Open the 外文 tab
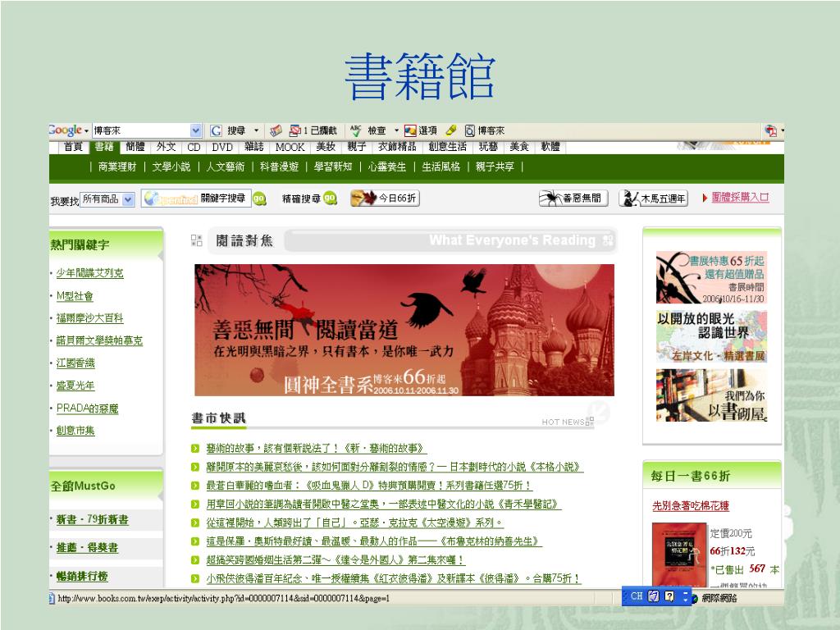Viewport: 840px width, 630px height. point(166,148)
